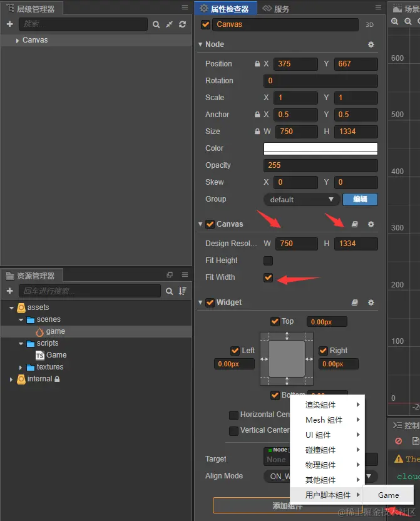The image size is (420, 521).
Task: Add an asset with the assets plus icon
Action: [9, 291]
